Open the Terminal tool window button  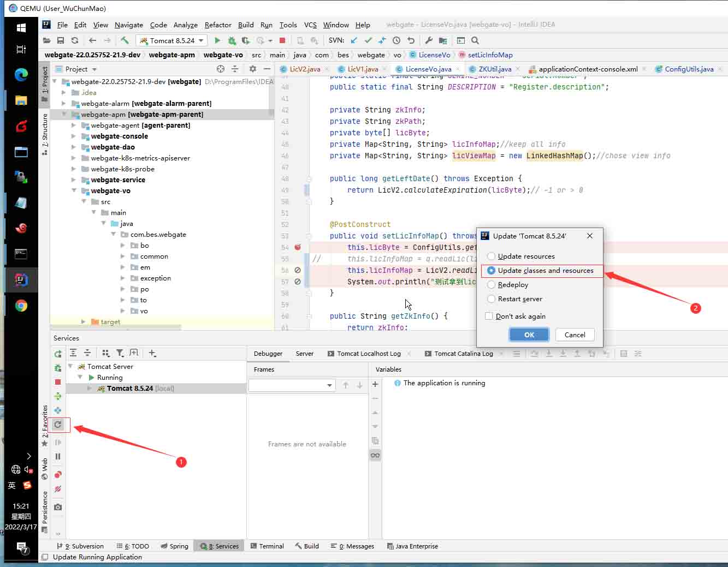267,546
